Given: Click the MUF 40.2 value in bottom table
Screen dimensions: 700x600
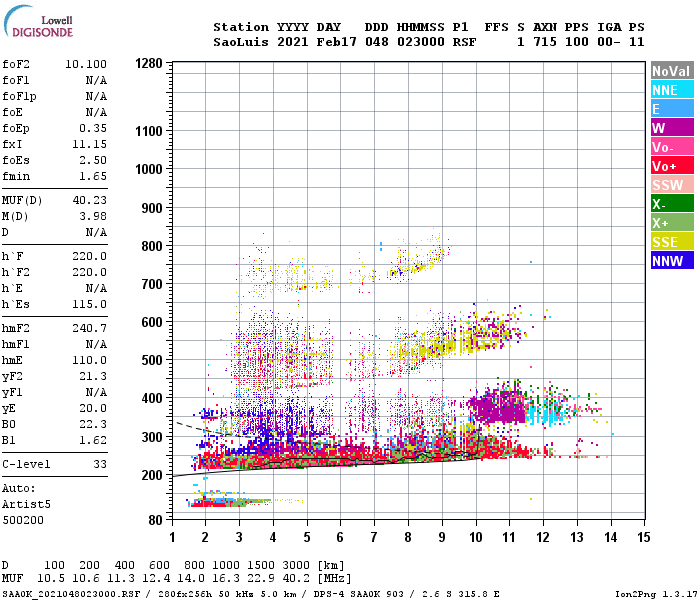Looking at the screenshot, I should click(x=296, y=579).
